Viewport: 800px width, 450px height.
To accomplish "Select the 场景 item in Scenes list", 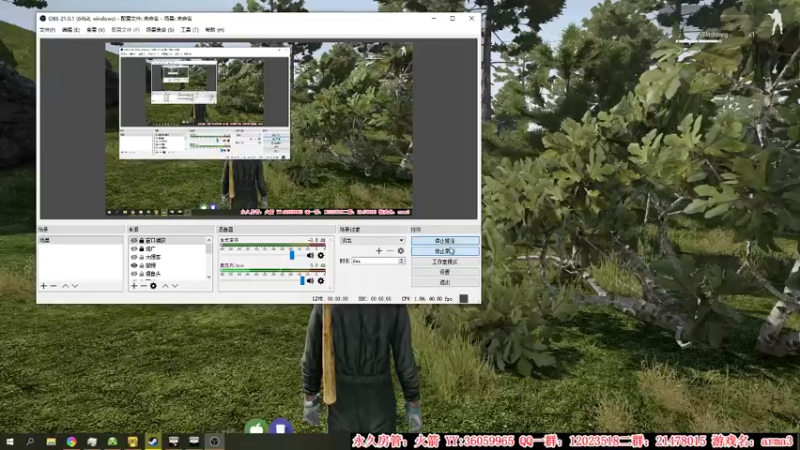I will 80,240.
